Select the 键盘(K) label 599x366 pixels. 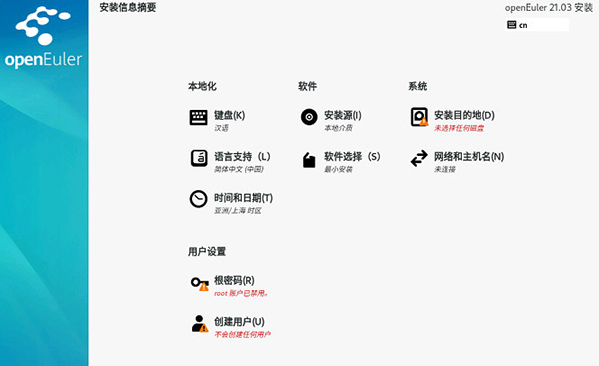pyautogui.click(x=229, y=115)
